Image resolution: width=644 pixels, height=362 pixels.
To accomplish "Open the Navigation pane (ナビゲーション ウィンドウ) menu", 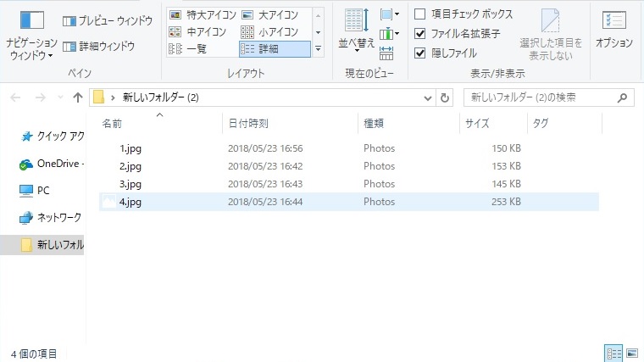I will click(x=31, y=36).
